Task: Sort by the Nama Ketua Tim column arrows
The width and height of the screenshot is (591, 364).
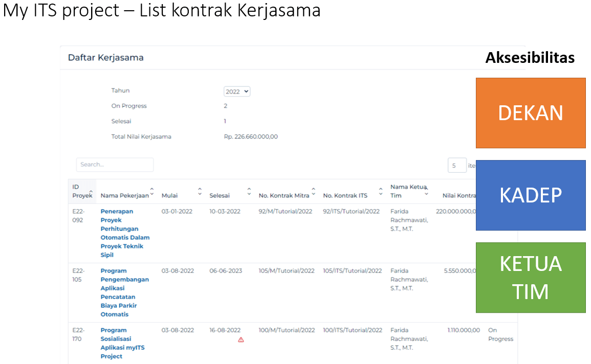Action: [426, 191]
